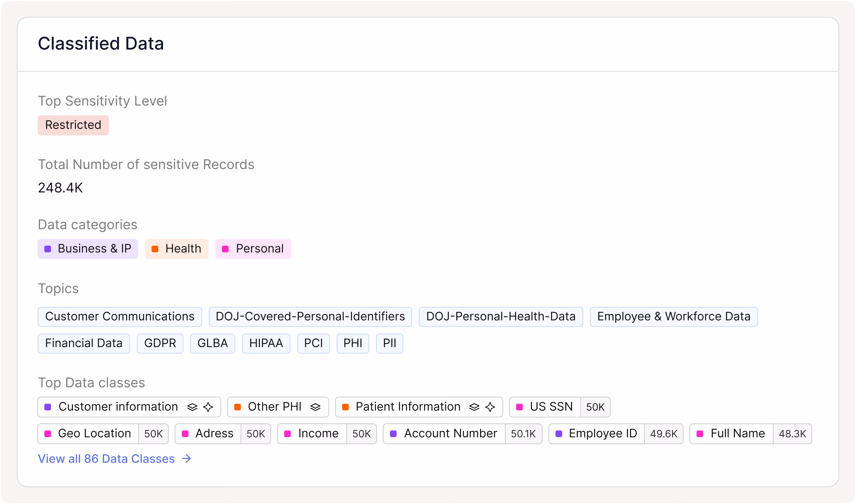Click the Account Number 50.1K count
The width and height of the screenshot is (856, 504).
tap(523, 434)
